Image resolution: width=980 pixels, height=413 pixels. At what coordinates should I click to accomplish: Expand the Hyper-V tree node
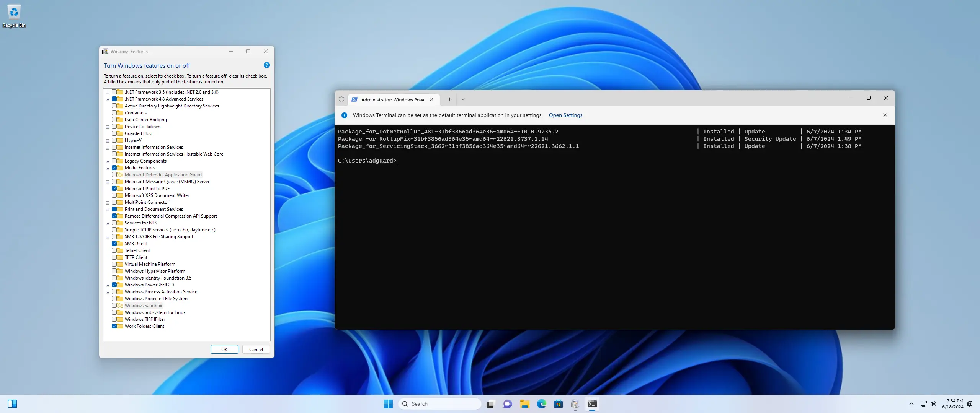108,141
